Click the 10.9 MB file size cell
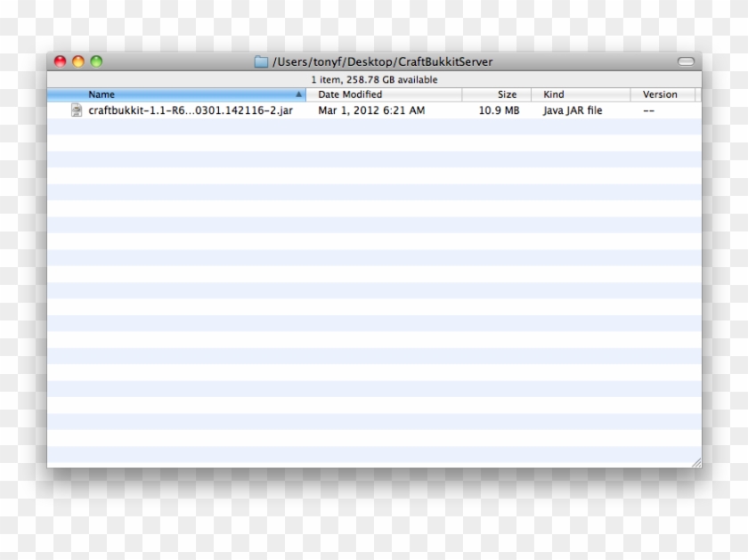The image size is (748, 560). point(499,111)
